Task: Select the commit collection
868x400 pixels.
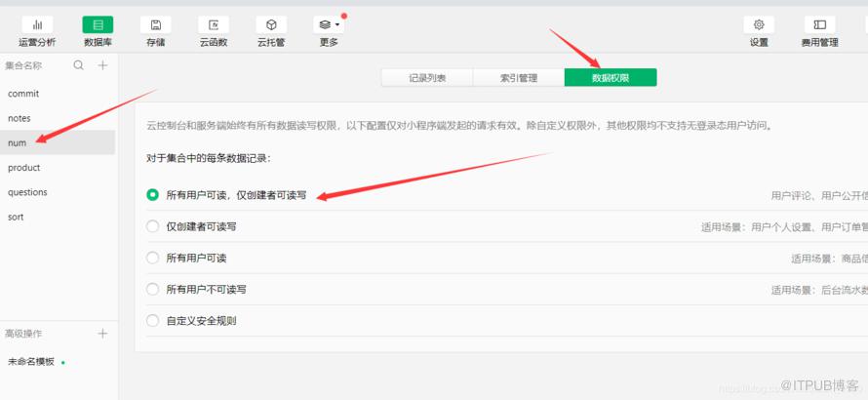Action: pos(58,94)
